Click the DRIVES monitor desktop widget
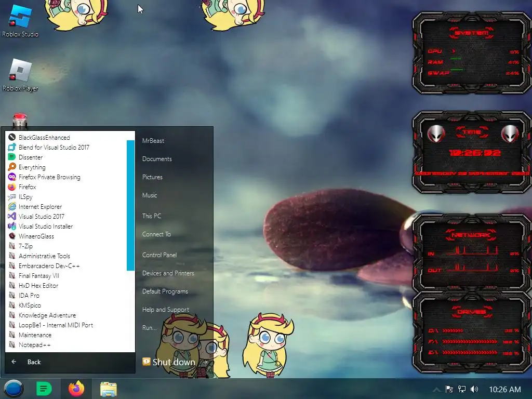The width and height of the screenshot is (532, 399). (471, 332)
